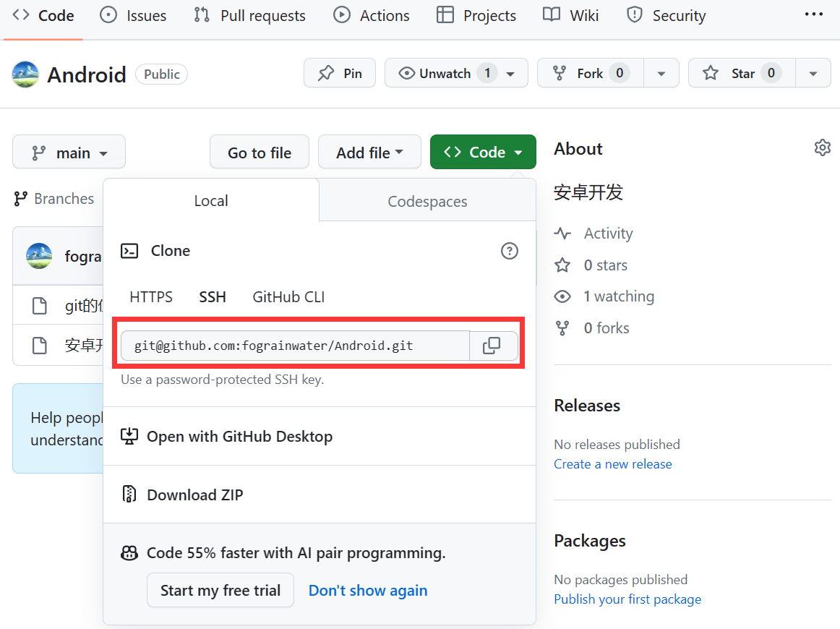
Task: Click the repository owner avatar next to Android
Action: point(25,74)
